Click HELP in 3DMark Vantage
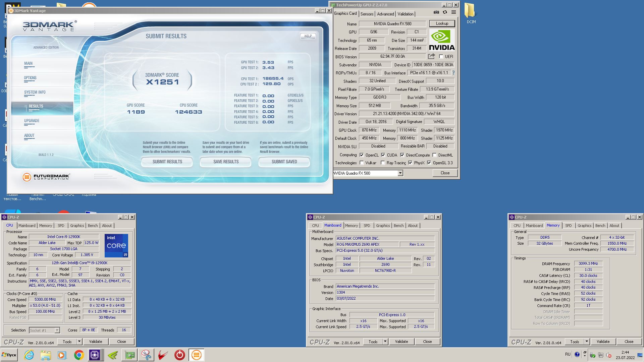 (x=308, y=36)
